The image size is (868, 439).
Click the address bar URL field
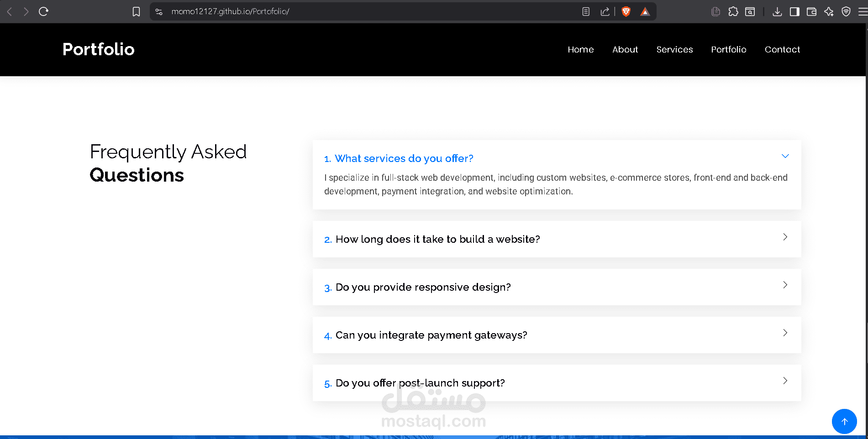[365, 11]
